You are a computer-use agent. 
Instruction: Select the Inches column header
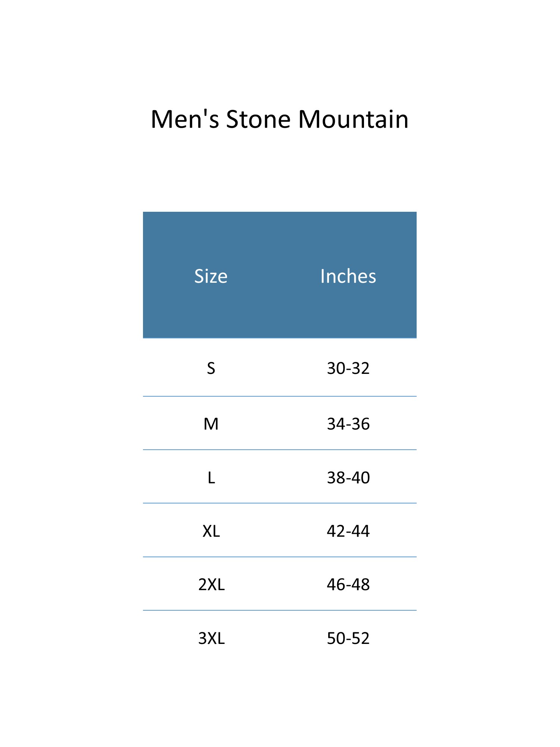[348, 276]
